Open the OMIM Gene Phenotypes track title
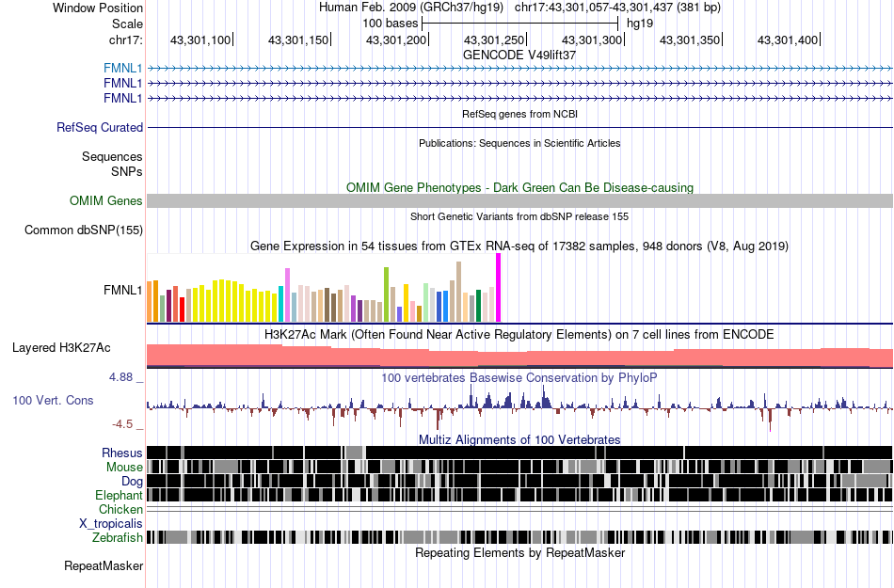 (x=519, y=187)
